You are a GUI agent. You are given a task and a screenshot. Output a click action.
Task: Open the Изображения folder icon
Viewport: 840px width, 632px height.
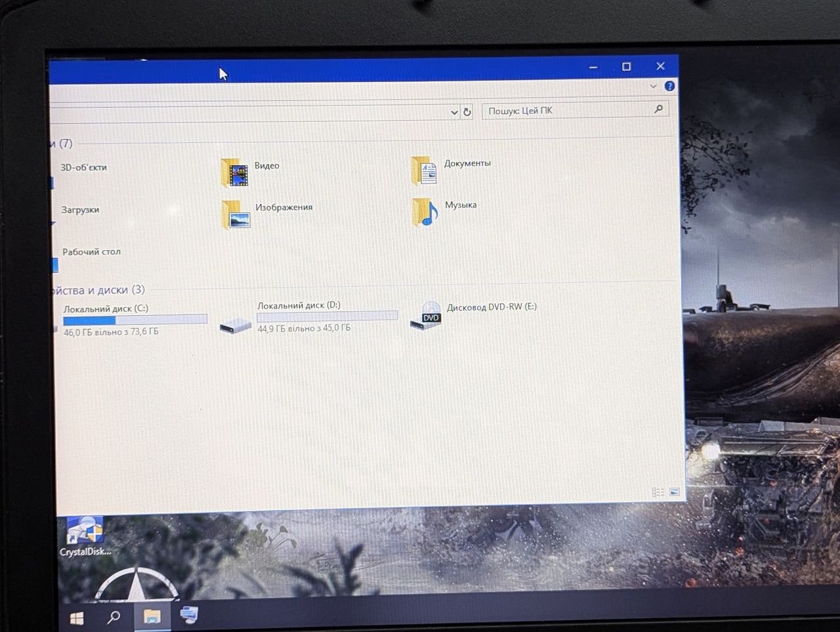235,215
